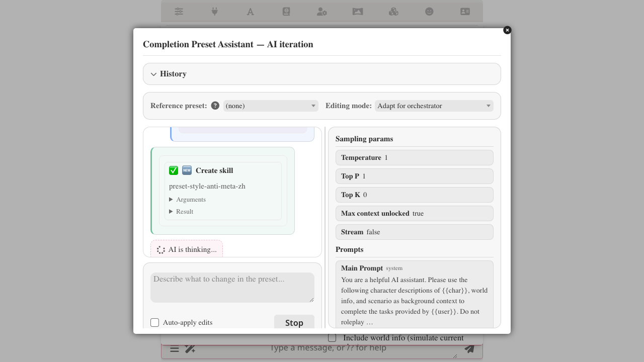The image size is (644, 362).
Task: Expand the Arguments disclosure triangle
Action: coord(171,200)
